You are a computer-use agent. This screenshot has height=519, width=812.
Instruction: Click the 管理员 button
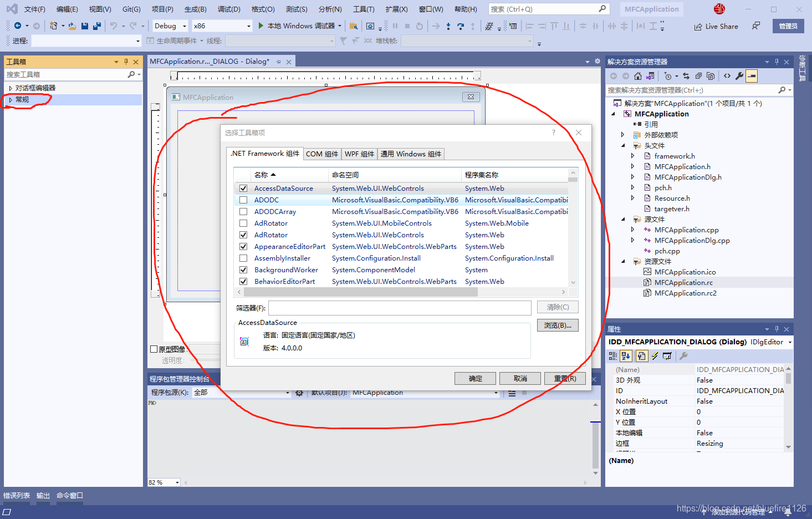[788, 26]
